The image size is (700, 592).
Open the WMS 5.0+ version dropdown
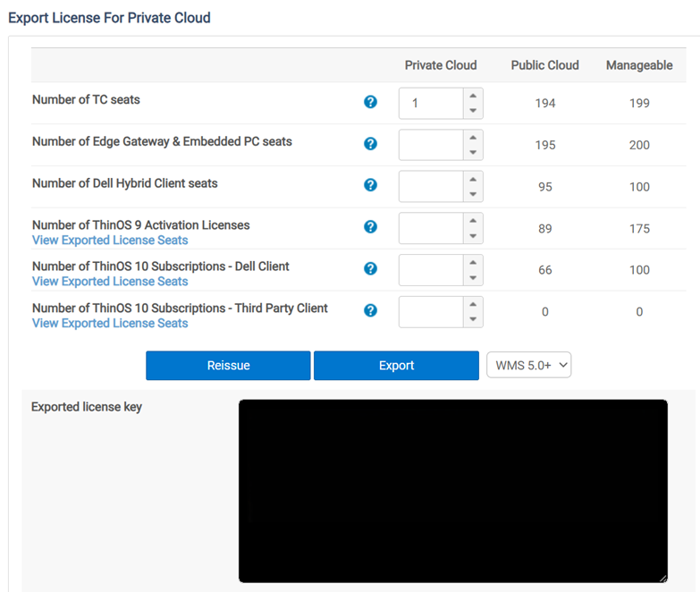[528, 365]
